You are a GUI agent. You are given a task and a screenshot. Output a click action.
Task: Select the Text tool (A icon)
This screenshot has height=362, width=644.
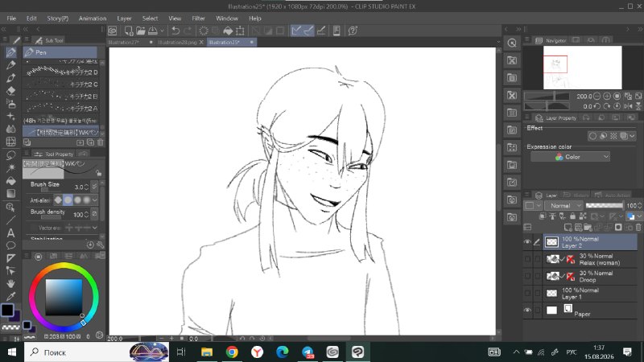coord(11,232)
